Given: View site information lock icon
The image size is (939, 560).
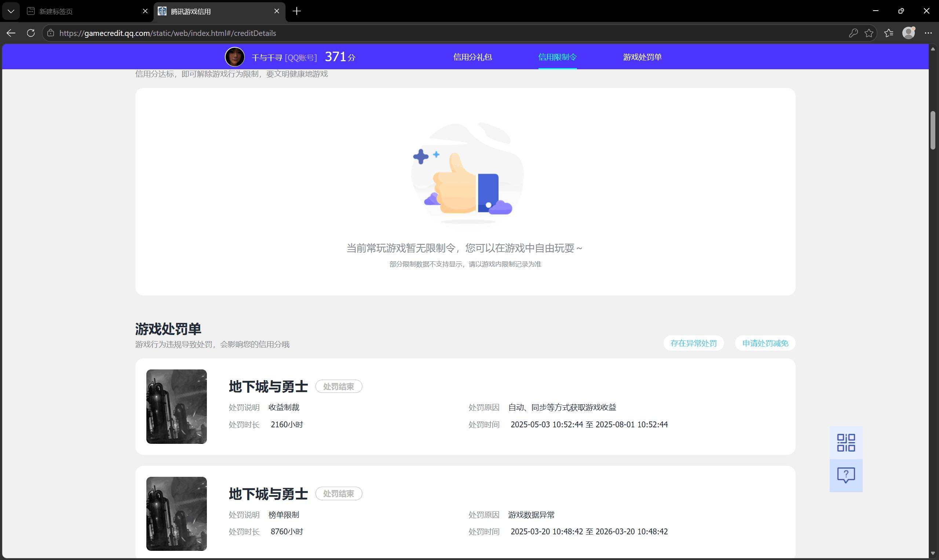Looking at the screenshot, I should (51, 33).
